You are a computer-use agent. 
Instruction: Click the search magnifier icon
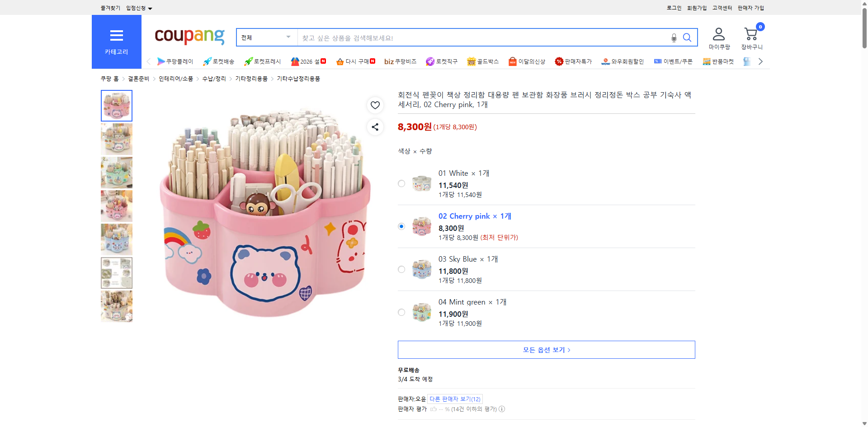point(687,38)
